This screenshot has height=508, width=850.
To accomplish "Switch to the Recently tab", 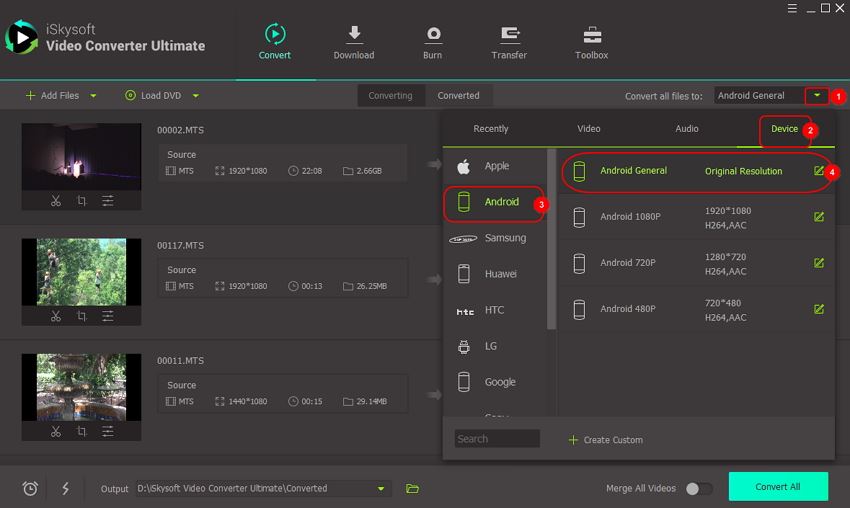I will pyautogui.click(x=491, y=128).
